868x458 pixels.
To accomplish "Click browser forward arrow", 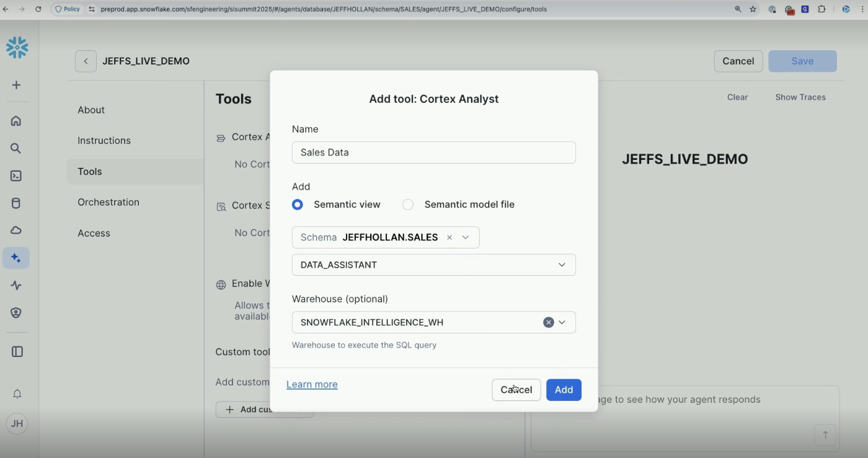I will (x=22, y=9).
